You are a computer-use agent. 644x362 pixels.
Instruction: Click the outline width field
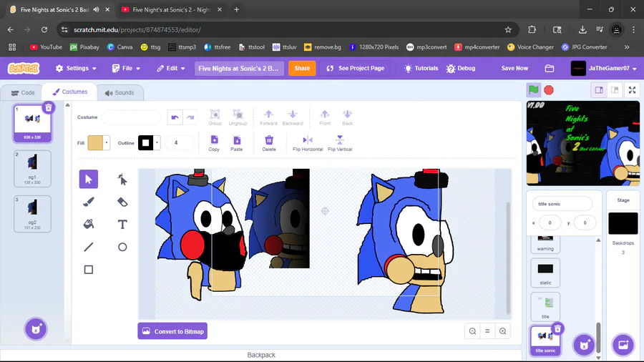point(179,143)
